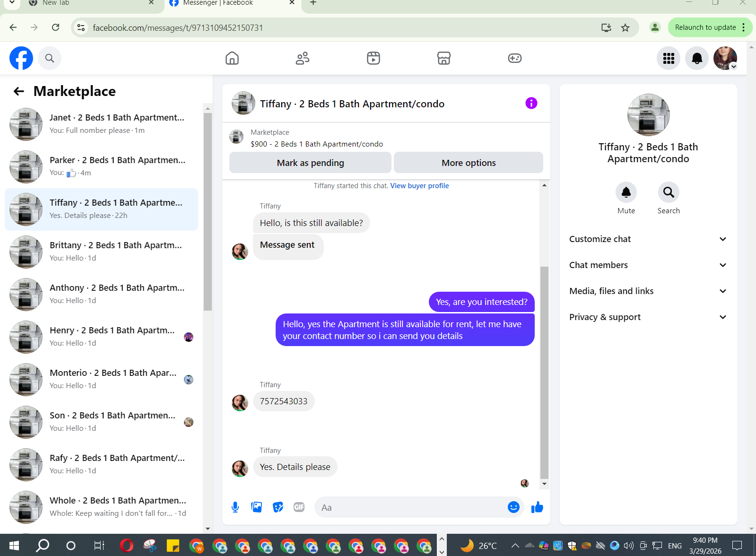The height and width of the screenshot is (556, 756).
Task: Expand Privacy & support section
Action: point(648,317)
